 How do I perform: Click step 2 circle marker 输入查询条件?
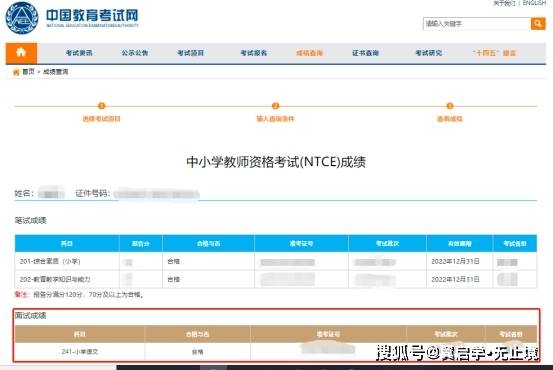click(275, 105)
